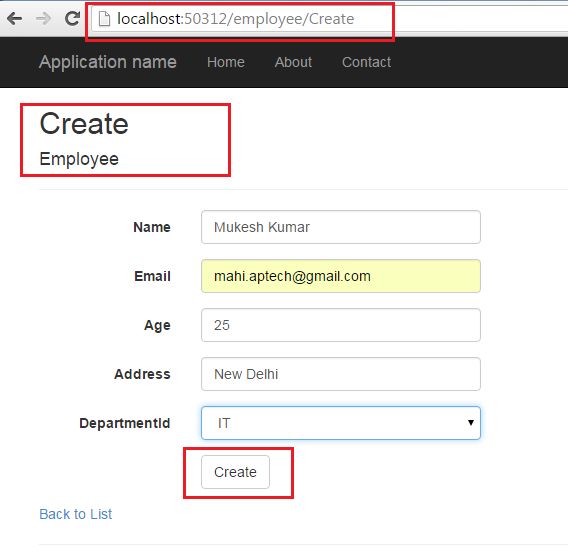Open the Application name brand link

click(x=108, y=62)
